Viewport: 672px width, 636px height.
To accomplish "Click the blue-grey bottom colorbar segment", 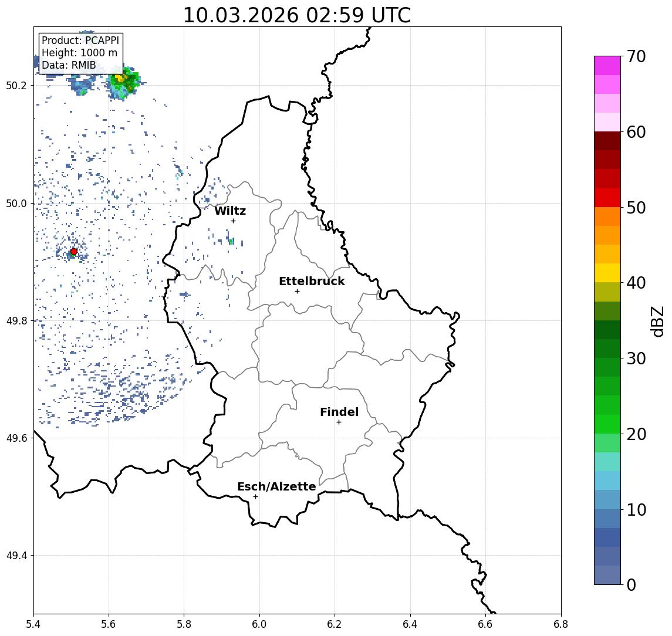I will click(x=607, y=575).
